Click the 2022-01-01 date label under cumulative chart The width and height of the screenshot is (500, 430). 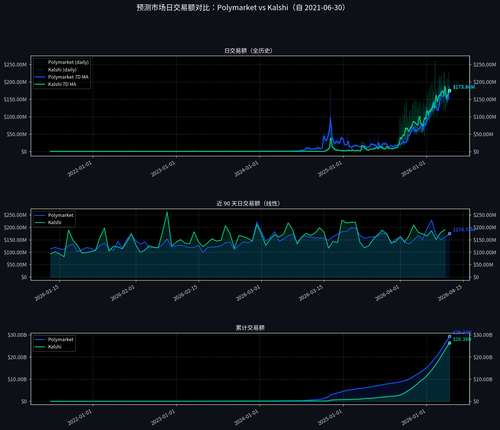(x=80, y=417)
